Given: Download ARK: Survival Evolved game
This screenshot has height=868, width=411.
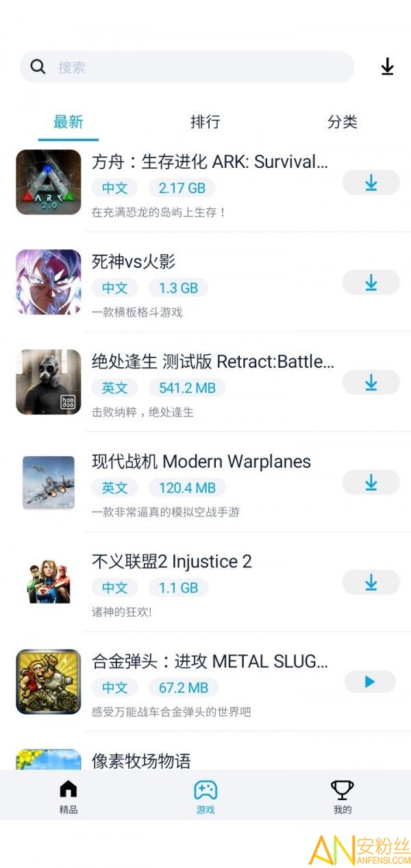Looking at the screenshot, I should [371, 182].
